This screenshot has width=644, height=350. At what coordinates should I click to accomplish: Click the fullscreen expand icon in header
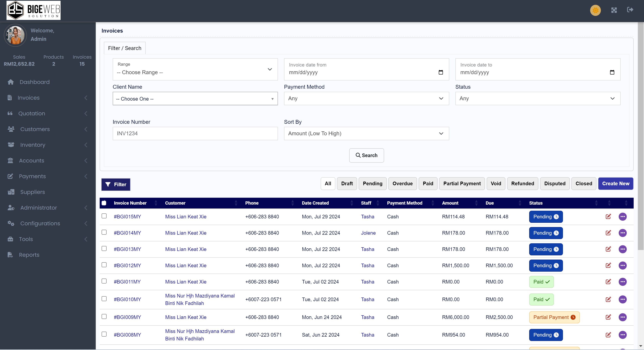pos(614,10)
